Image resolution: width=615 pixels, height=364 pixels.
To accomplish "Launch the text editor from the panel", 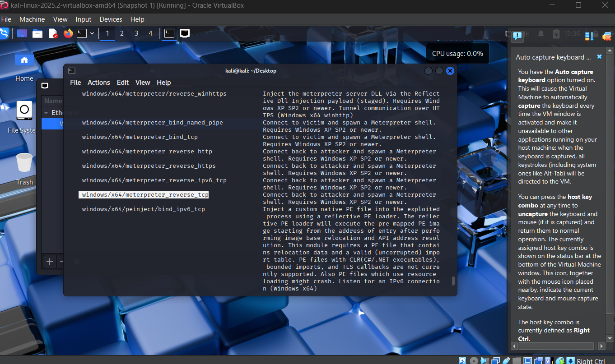I will (x=54, y=33).
